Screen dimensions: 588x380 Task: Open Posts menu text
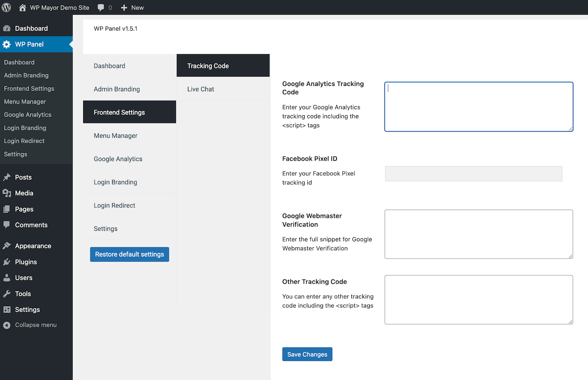pos(23,177)
